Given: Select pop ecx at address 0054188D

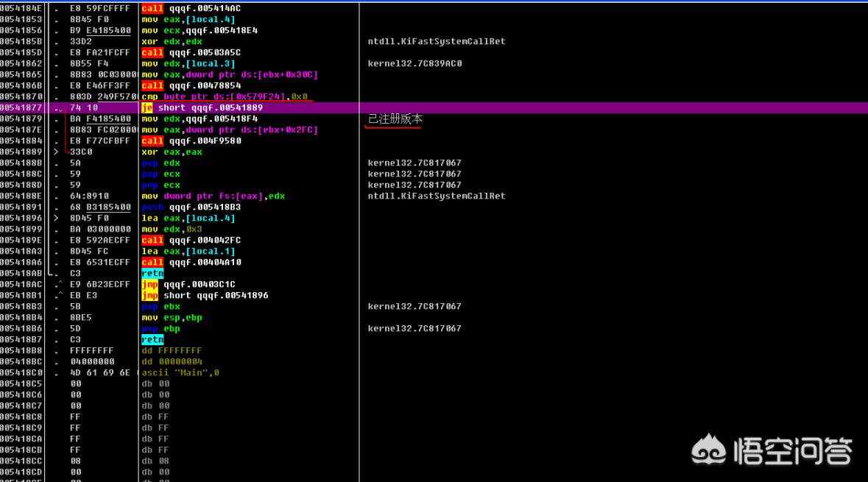Looking at the screenshot, I should click(x=160, y=185).
